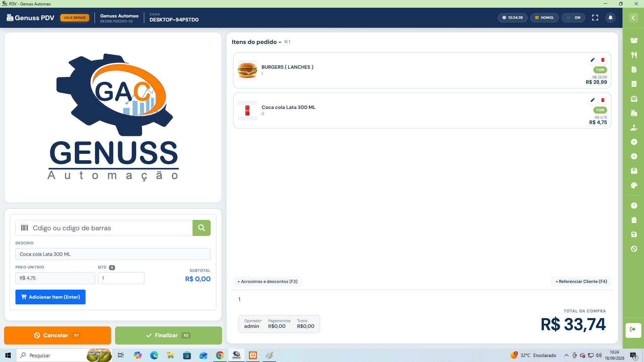Viewport: 644px width, 362px height.
Task: Open help via the question mark icon
Action: click(634, 205)
